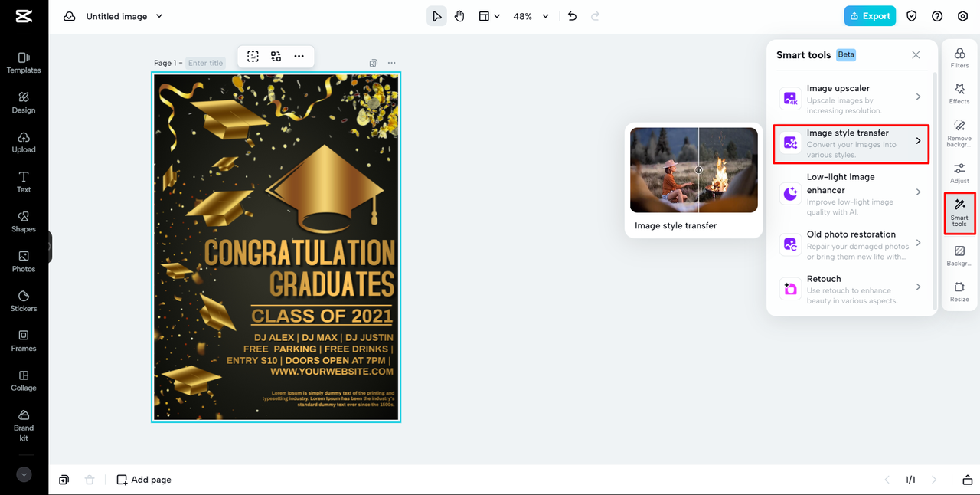
Task: Click the Beta badge in Smart tools
Action: click(846, 54)
